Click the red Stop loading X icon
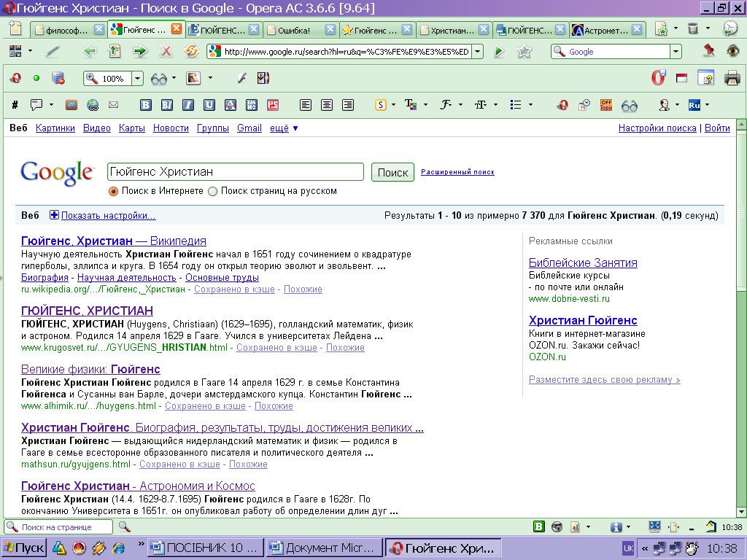The height and width of the screenshot is (560, 747). click(x=166, y=51)
